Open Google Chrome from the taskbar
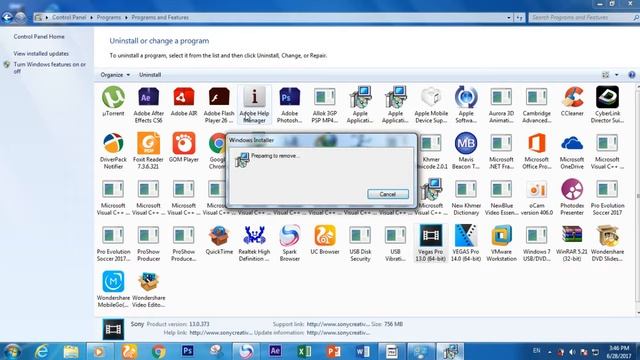This screenshot has width=640, height=360. coord(159,351)
